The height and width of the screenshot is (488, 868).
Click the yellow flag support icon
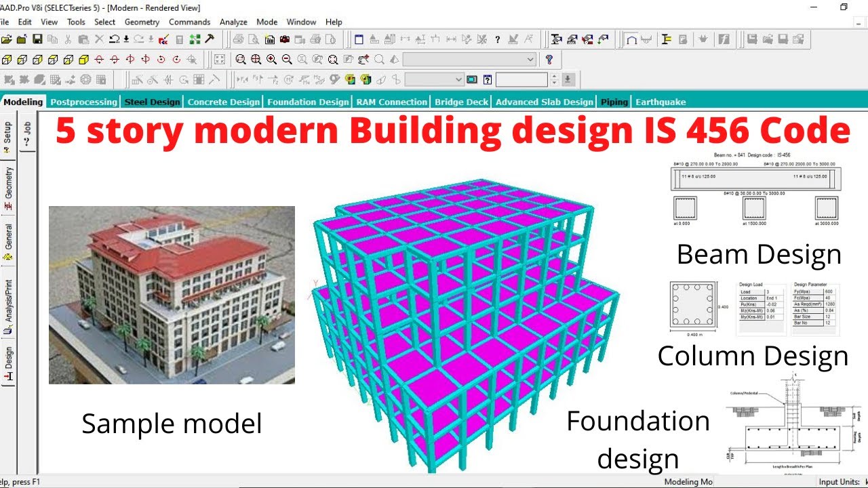pyautogui.click(x=666, y=39)
